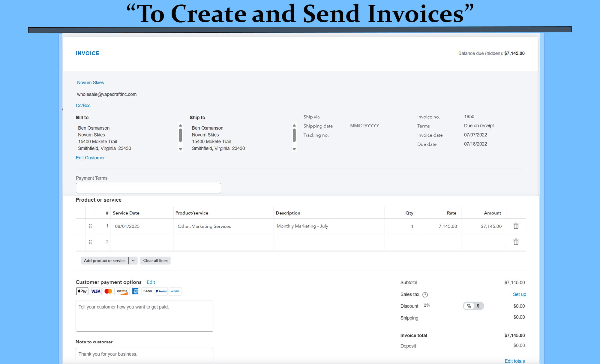Grab the drag handle for line 1
The width and height of the screenshot is (600, 364).
pos(90,226)
